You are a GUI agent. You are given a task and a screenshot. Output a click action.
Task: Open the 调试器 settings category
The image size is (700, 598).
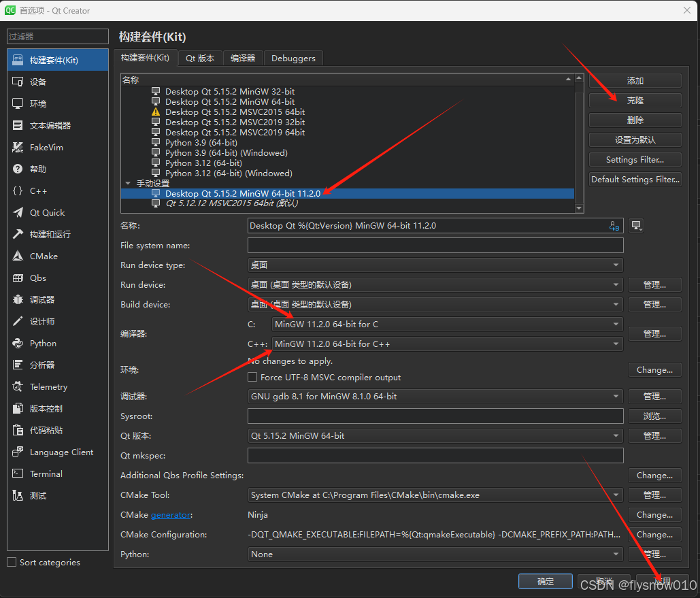58,299
